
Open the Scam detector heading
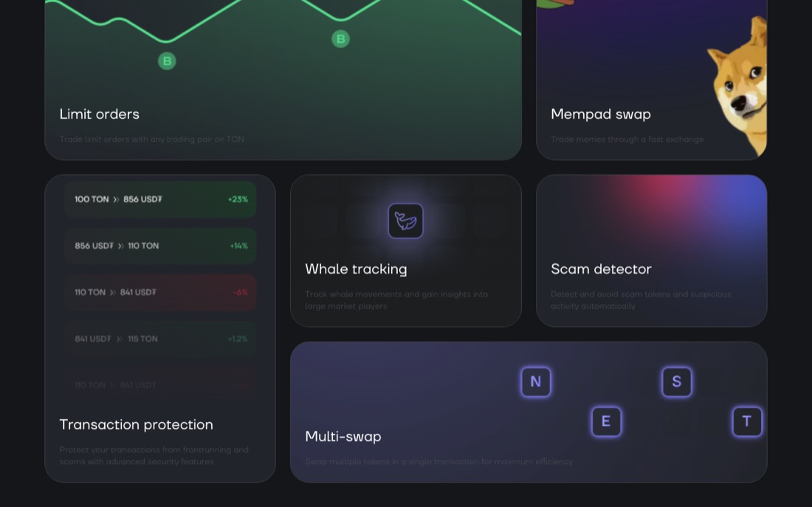point(601,269)
